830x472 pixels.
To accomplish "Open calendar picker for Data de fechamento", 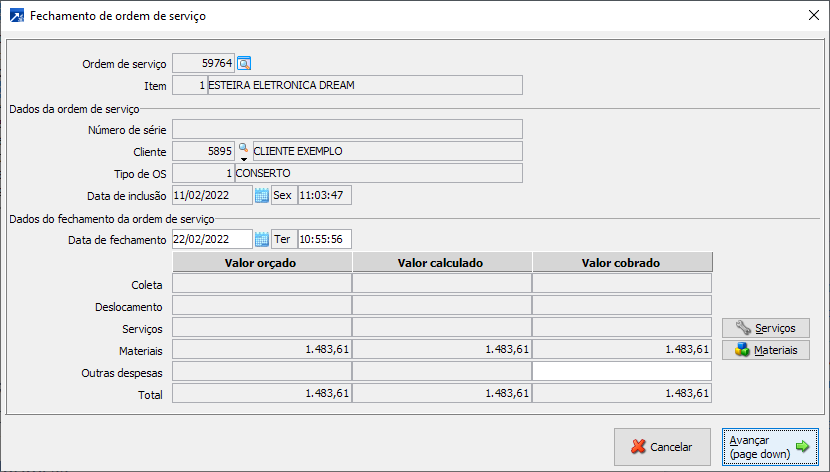I will point(262,239).
